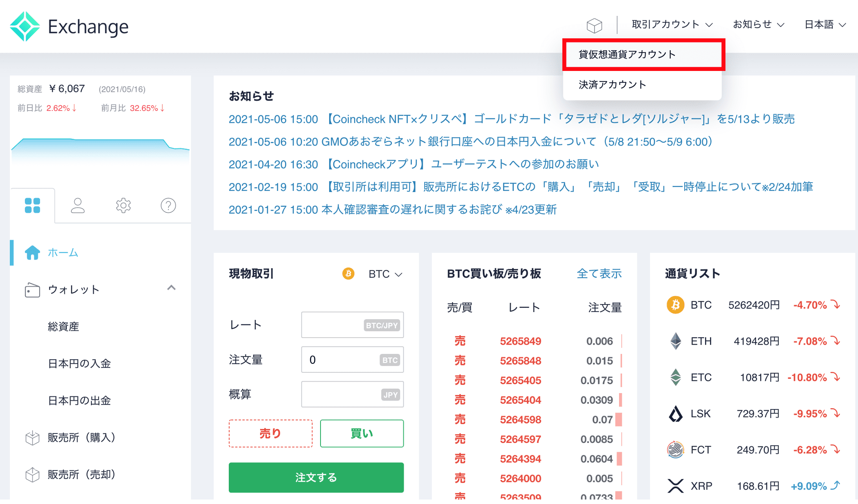Open the BTC currency selector dropdown
This screenshot has height=504, width=858.
tap(384, 274)
